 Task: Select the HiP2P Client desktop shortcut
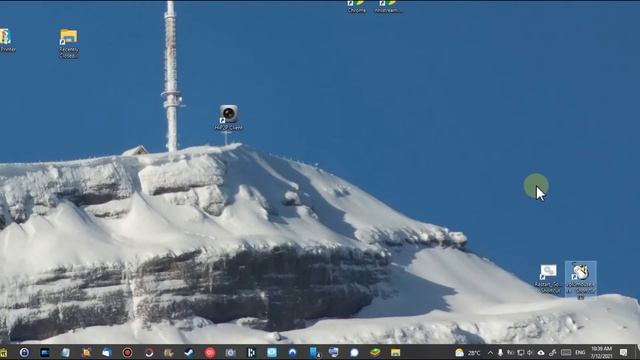click(229, 118)
